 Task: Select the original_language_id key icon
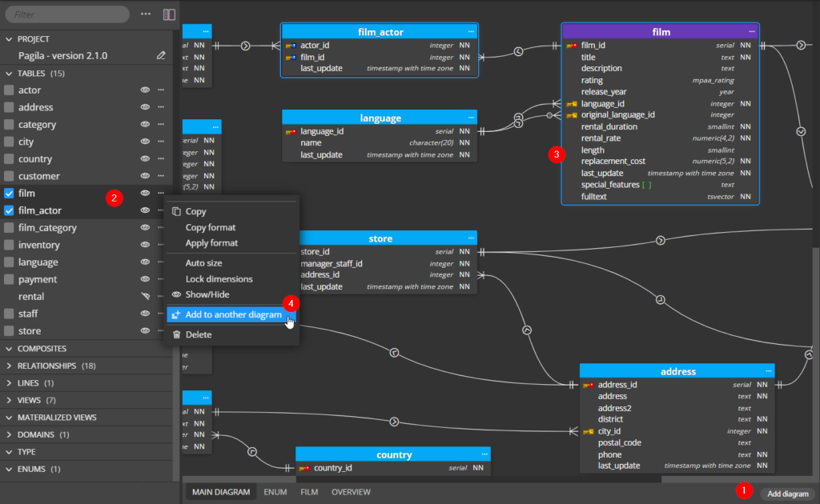572,115
